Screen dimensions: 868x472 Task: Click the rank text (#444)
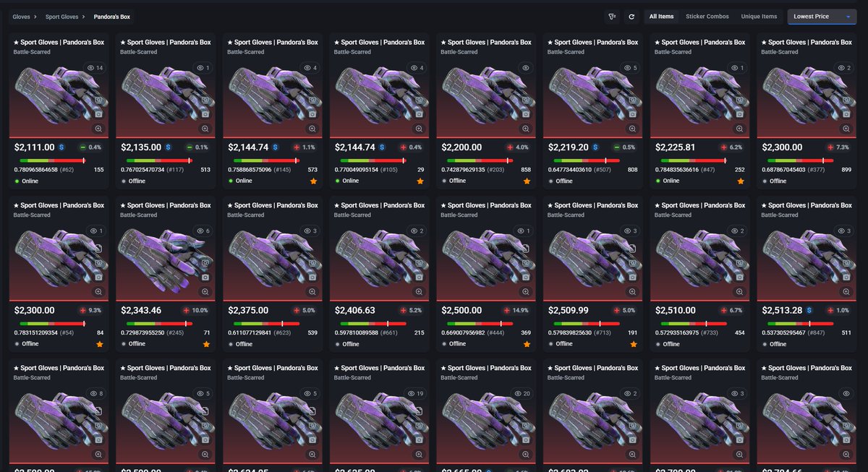point(495,333)
